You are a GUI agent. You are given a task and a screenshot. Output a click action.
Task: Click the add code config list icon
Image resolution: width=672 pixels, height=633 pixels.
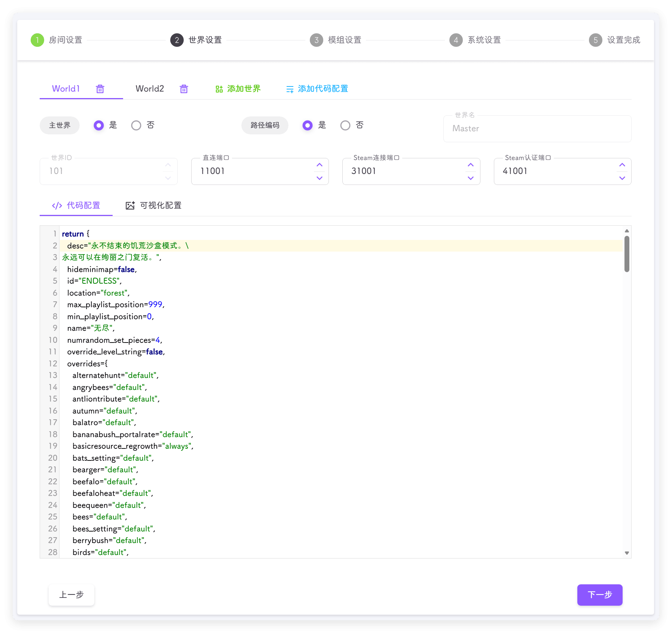click(x=290, y=89)
